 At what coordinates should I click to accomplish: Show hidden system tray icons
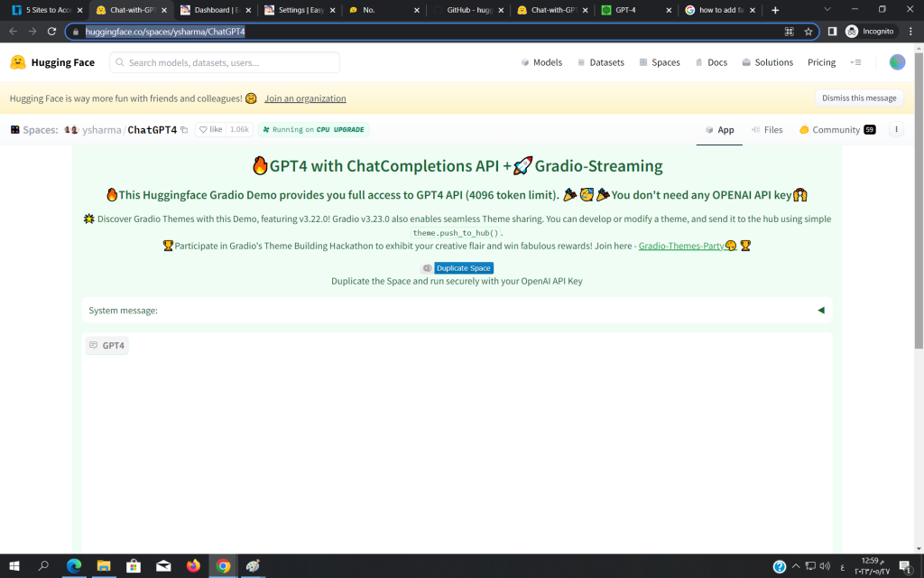(796, 566)
